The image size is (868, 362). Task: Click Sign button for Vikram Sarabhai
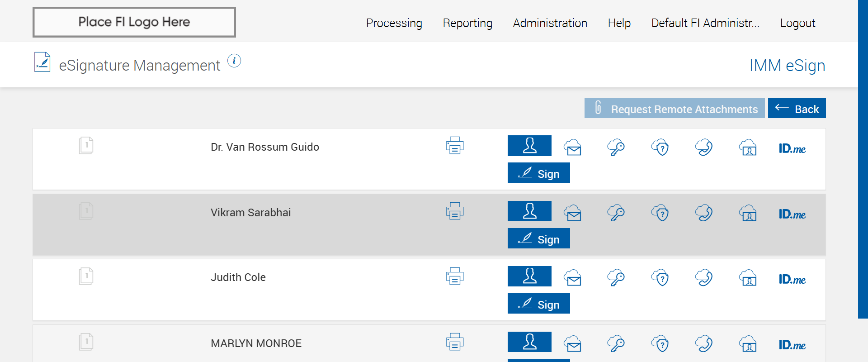tap(538, 238)
